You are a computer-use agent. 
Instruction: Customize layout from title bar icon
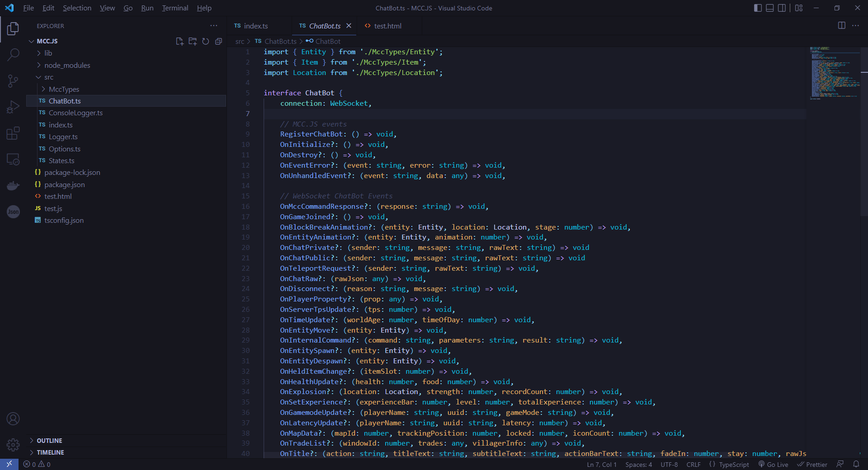[799, 8]
